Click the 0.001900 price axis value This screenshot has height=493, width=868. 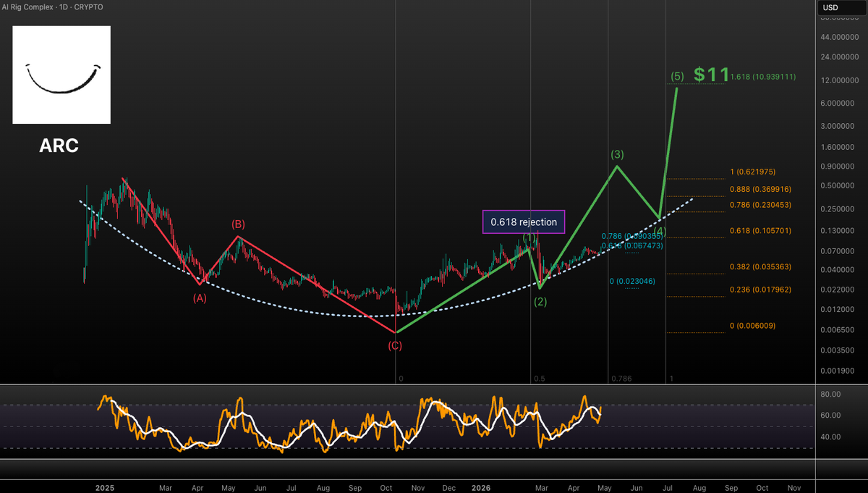pos(838,370)
